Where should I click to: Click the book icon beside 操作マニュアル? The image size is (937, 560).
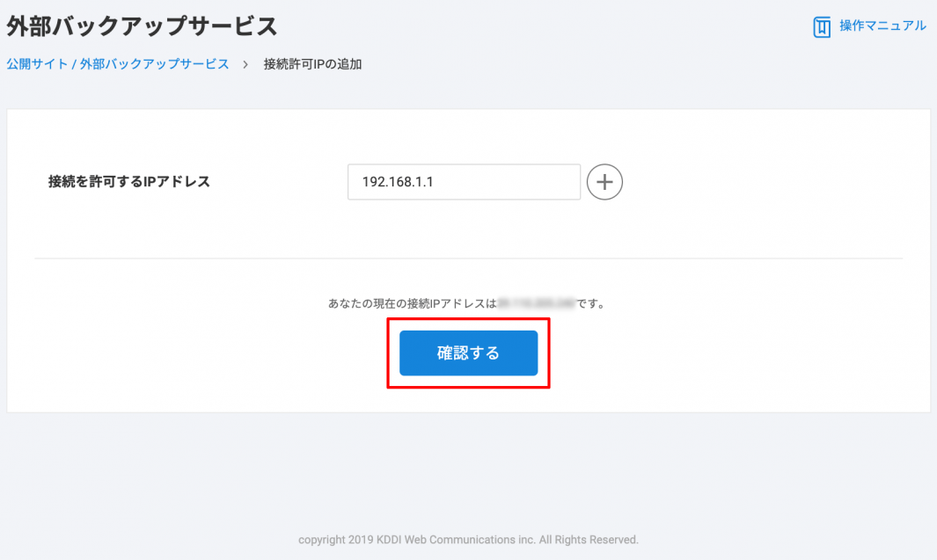pos(822,27)
